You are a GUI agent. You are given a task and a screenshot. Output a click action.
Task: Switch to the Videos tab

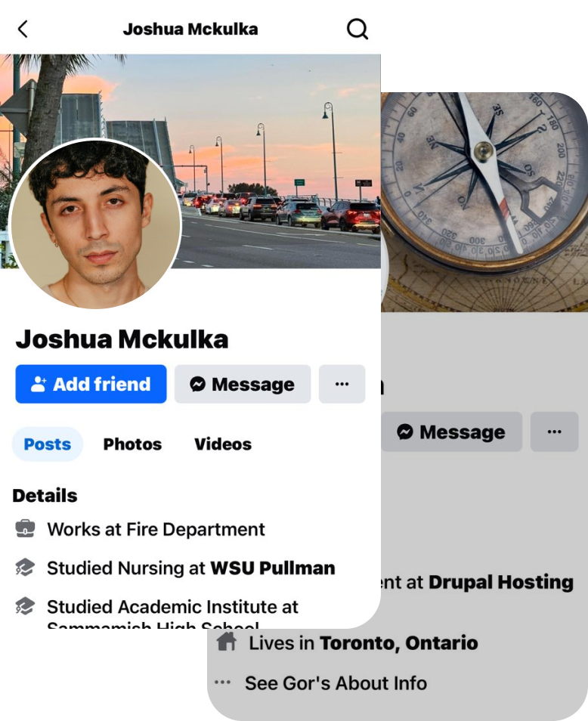click(x=223, y=444)
